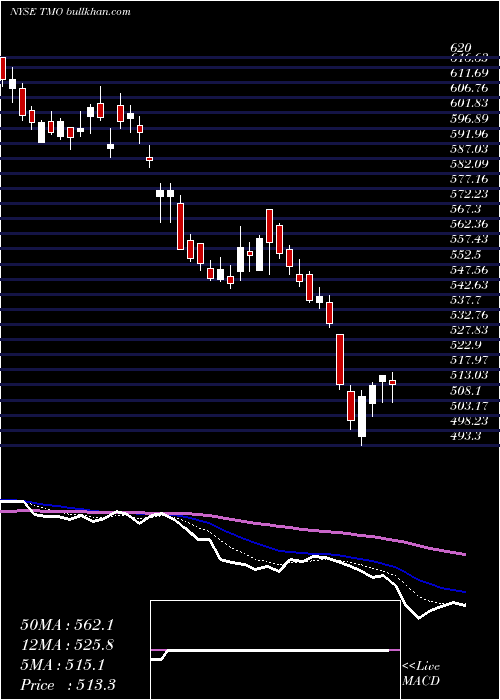Select the 587.03 price level

click(x=468, y=148)
